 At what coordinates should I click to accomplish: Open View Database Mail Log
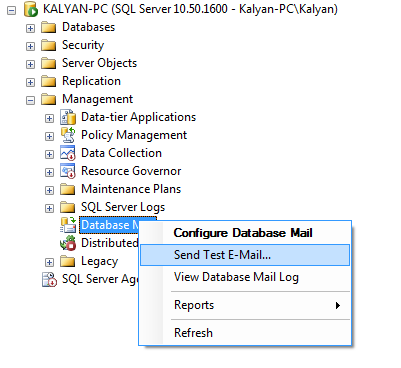(245, 277)
